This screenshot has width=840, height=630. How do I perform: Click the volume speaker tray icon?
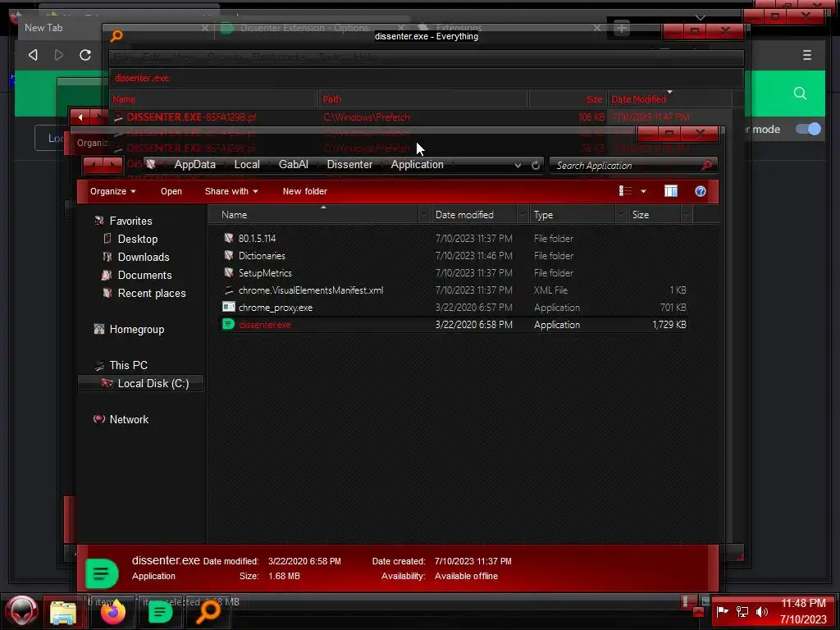[x=761, y=611]
